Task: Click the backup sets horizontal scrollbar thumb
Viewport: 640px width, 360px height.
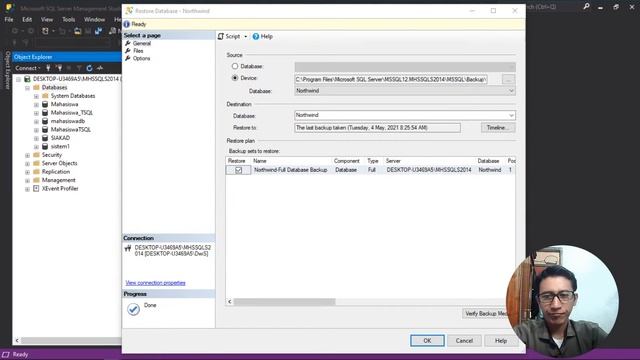Action: pos(284,302)
